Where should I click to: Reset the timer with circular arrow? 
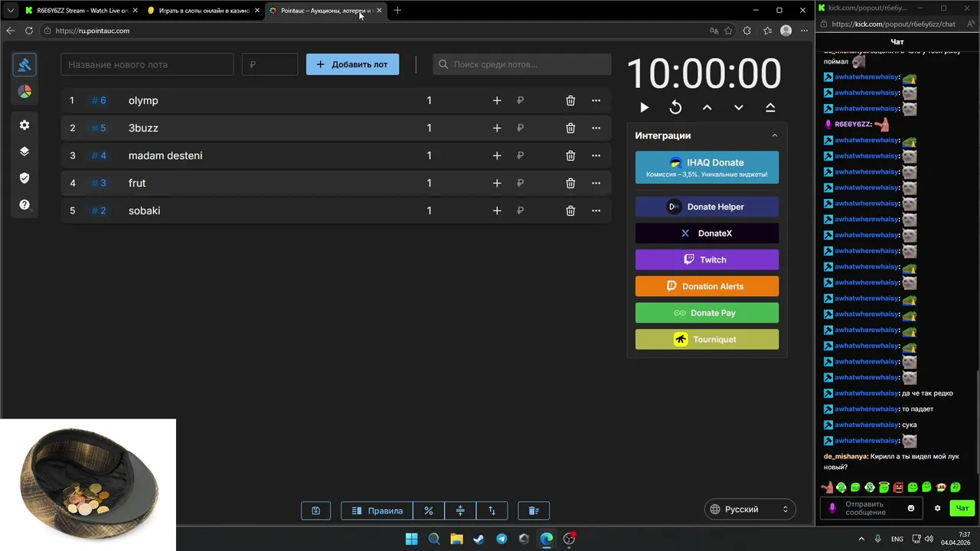[675, 107]
